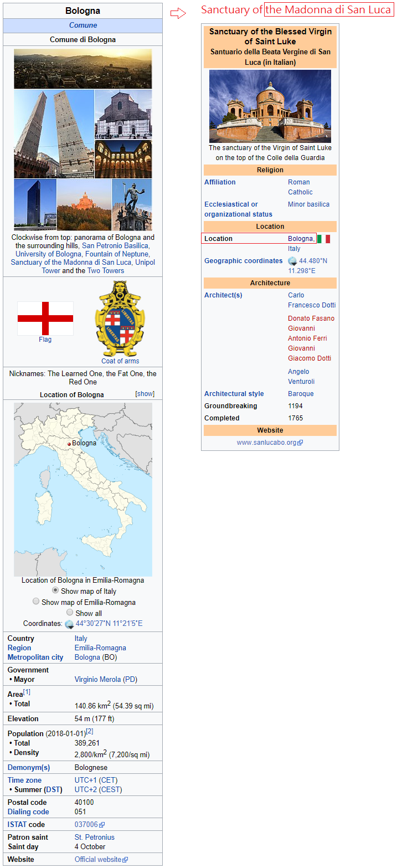Click the Demonym(s) label link
Viewport: 397px width, 868px height.
(x=29, y=768)
